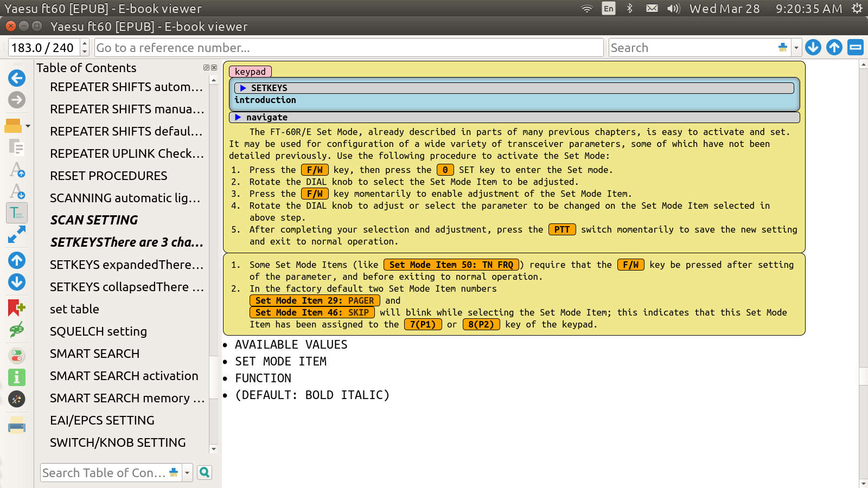Click TOC scrollbar down arrow
868x488 pixels.
click(214, 449)
